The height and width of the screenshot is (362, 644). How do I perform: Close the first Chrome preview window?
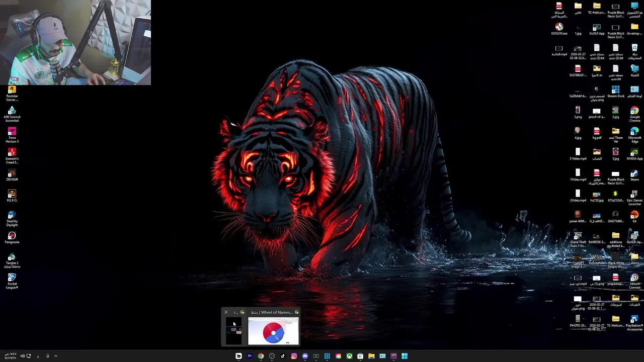coord(226,312)
